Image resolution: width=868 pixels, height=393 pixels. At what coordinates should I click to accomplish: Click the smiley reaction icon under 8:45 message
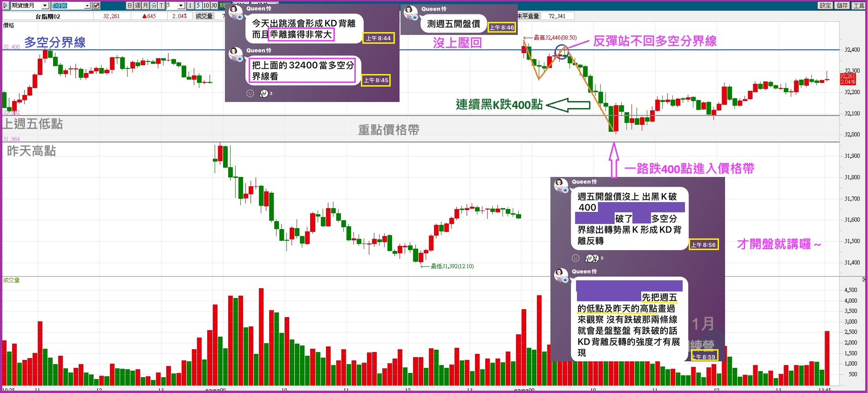tap(250, 94)
